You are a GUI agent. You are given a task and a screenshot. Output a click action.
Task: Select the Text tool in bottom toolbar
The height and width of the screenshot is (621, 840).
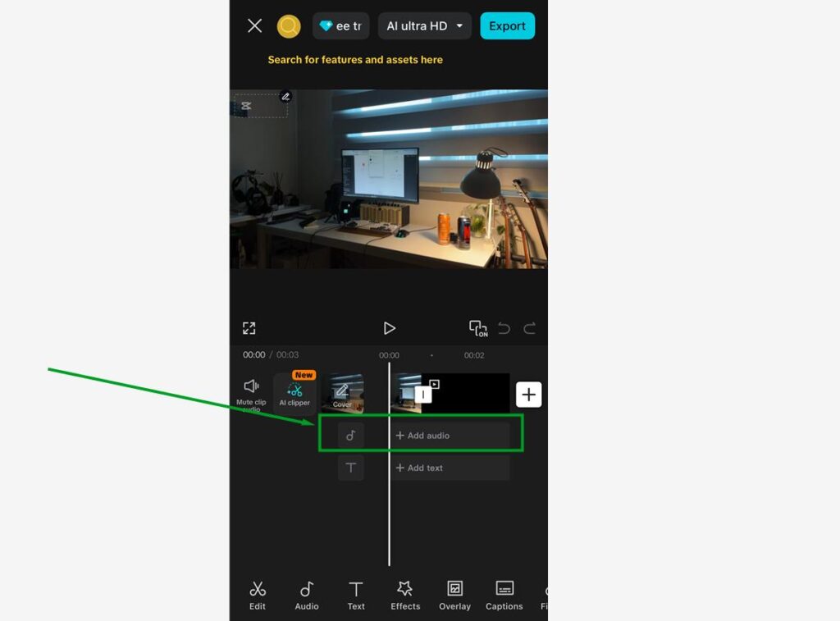356,596
